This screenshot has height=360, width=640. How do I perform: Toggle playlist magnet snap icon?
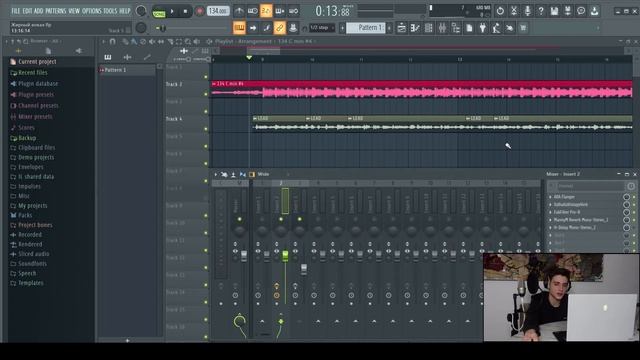113,41
